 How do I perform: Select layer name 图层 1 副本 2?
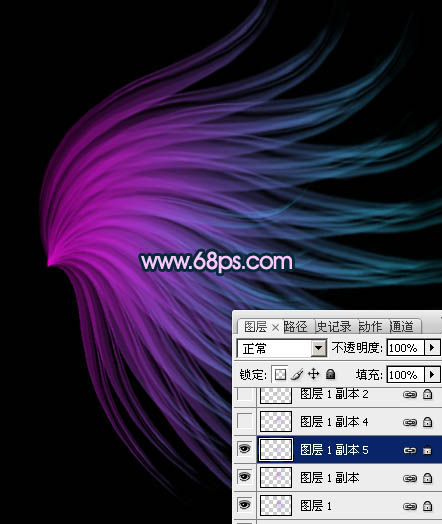pos(334,394)
